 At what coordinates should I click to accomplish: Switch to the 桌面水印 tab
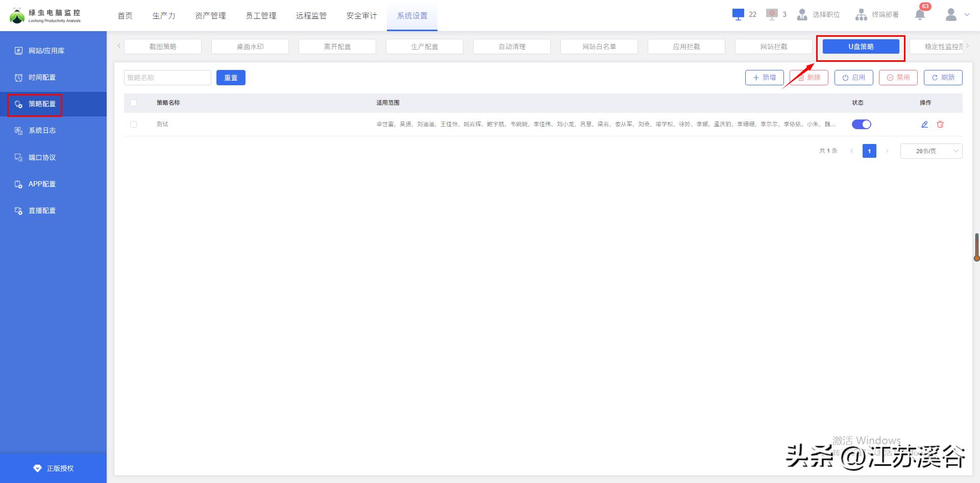tap(250, 46)
